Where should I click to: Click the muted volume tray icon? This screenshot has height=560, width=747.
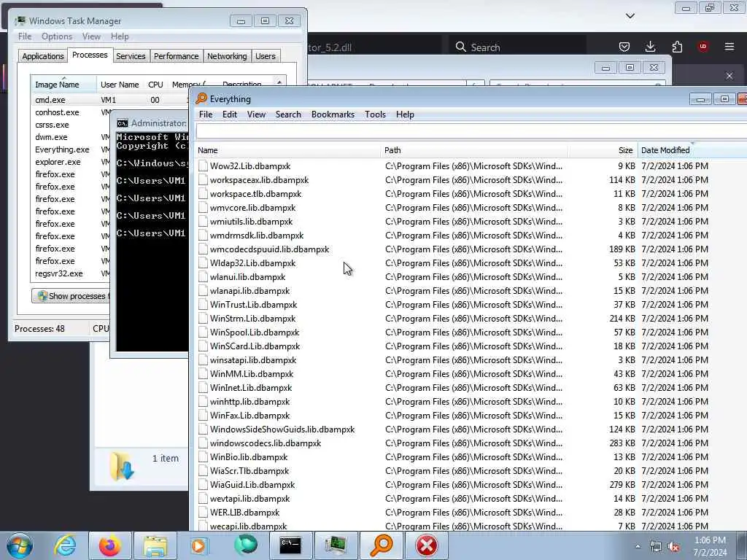pyautogui.click(x=674, y=547)
